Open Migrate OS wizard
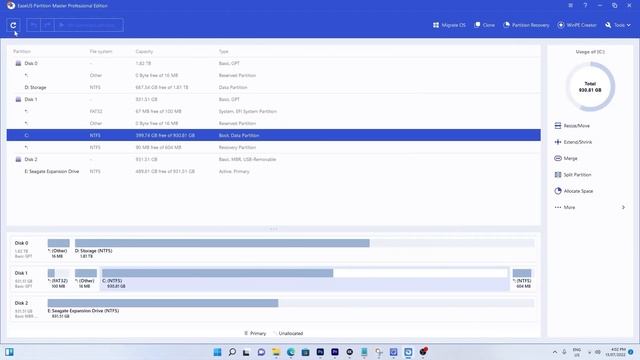 coord(449,25)
